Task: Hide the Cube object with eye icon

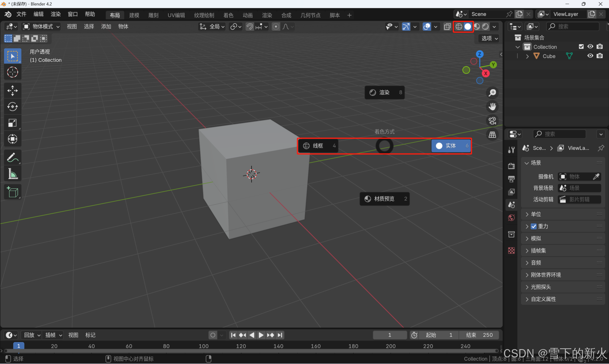Action: pyautogui.click(x=590, y=56)
